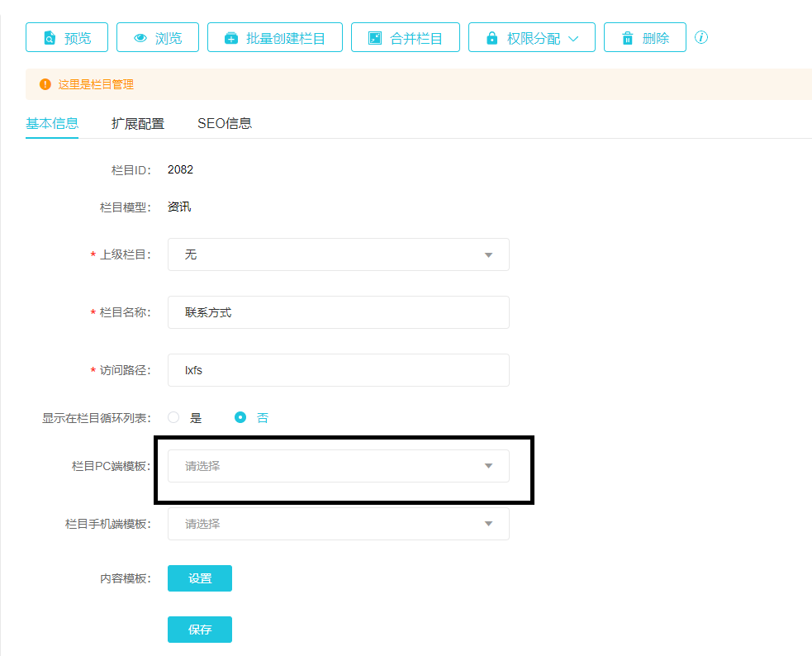Switch to the 扩展配置 tab
This screenshot has width=812, height=656.
coord(138,124)
